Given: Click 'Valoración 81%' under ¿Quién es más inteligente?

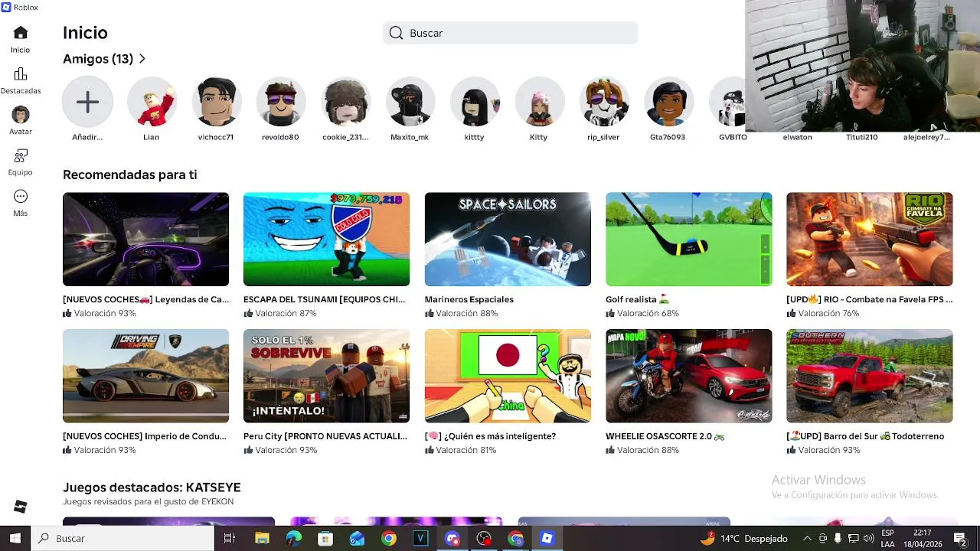Looking at the screenshot, I should 461,450.
